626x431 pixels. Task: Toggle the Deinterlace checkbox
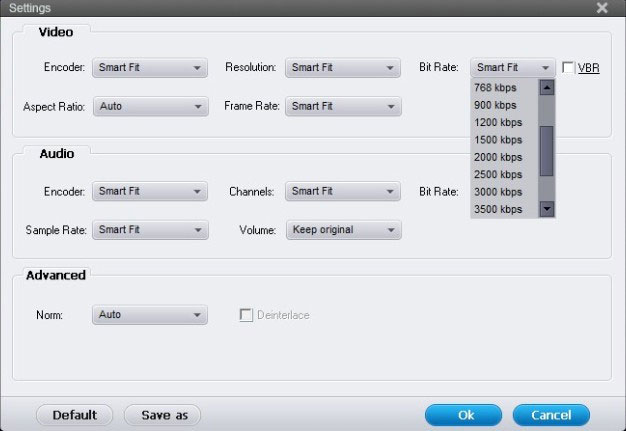pyautogui.click(x=246, y=315)
